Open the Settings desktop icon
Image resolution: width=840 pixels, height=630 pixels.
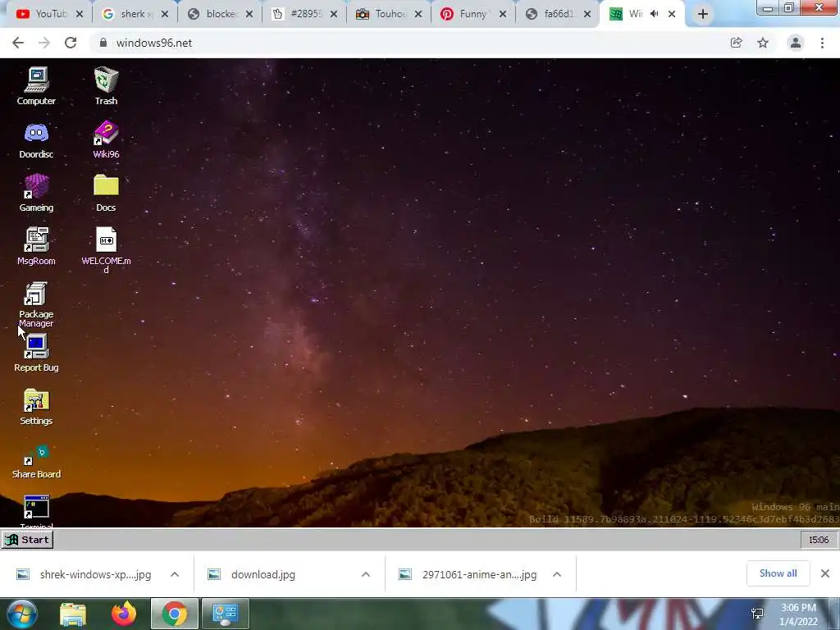tap(36, 407)
